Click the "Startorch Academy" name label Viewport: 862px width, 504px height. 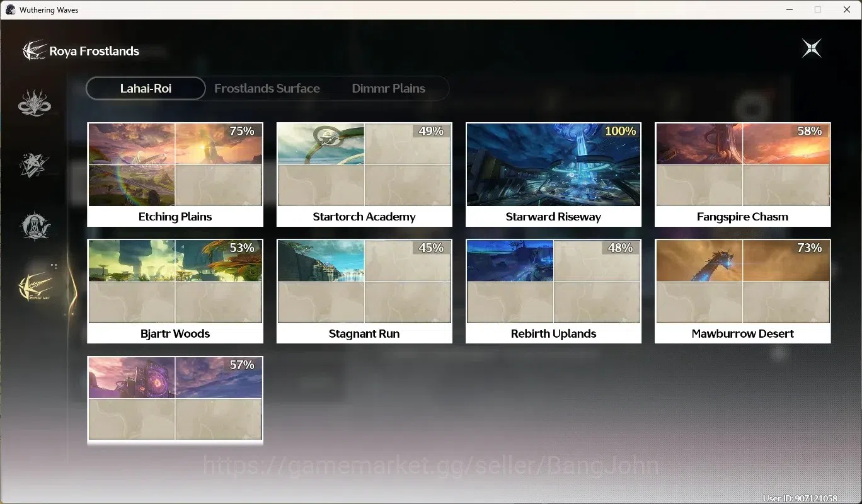(364, 217)
